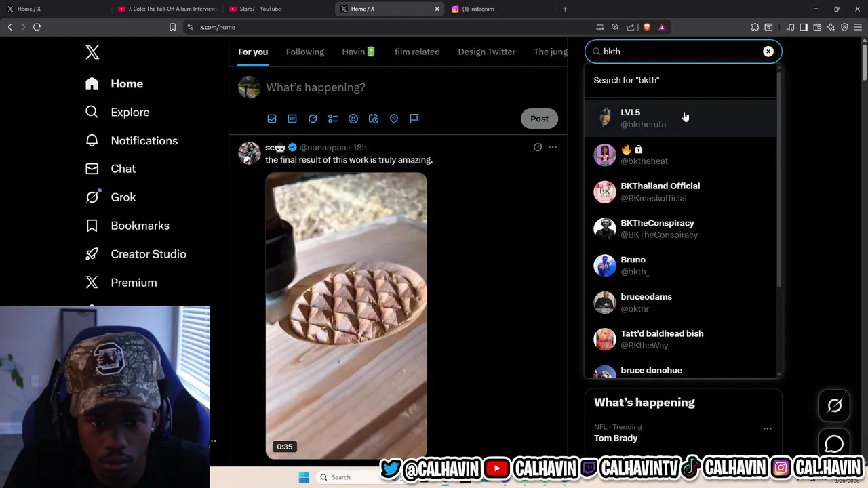This screenshot has height=488, width=868.
Task: Click the Grok enhance icon in composer
Action: [x=313, y=119]
